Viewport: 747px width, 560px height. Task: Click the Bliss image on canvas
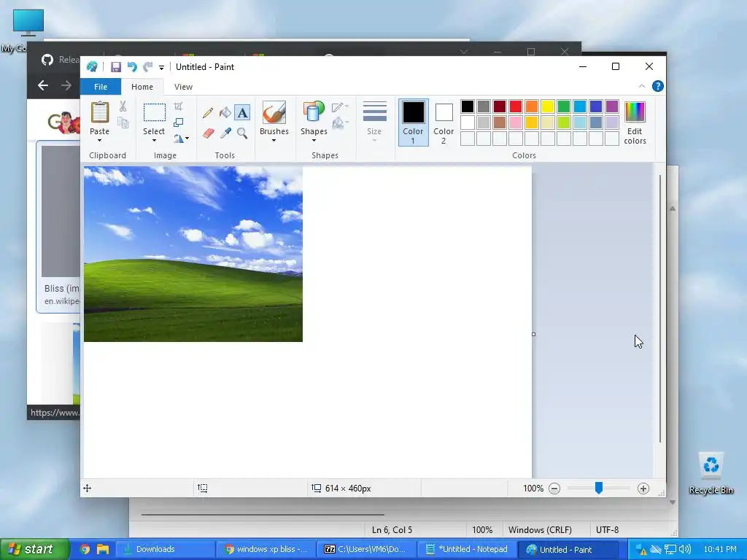(x=193, y=254)
